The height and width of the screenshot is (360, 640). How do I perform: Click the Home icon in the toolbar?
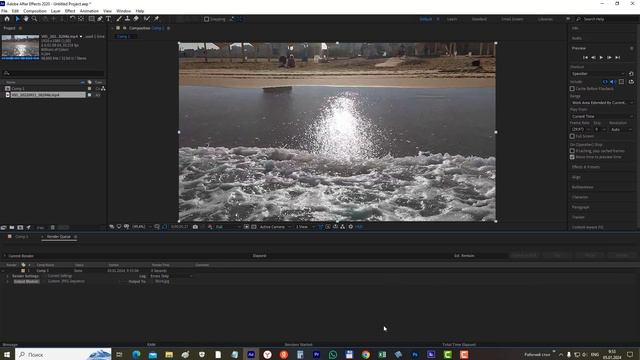point(7,19)
